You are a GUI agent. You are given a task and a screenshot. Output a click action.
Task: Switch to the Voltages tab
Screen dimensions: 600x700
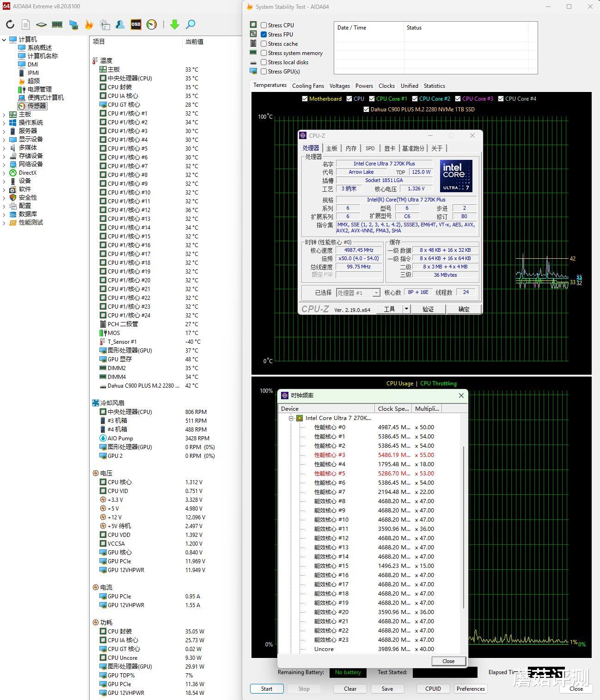point(340,86)
